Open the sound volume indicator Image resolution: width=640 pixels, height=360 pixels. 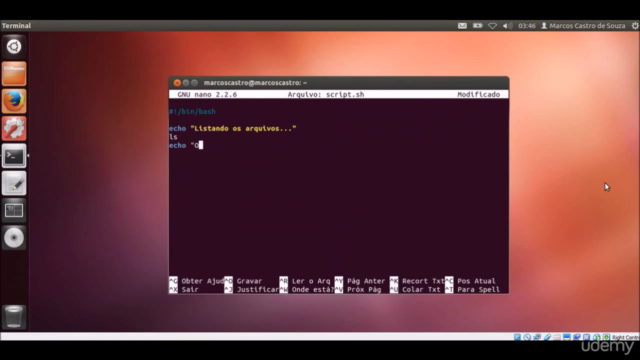pyautogui.click(x=507, y=26)
